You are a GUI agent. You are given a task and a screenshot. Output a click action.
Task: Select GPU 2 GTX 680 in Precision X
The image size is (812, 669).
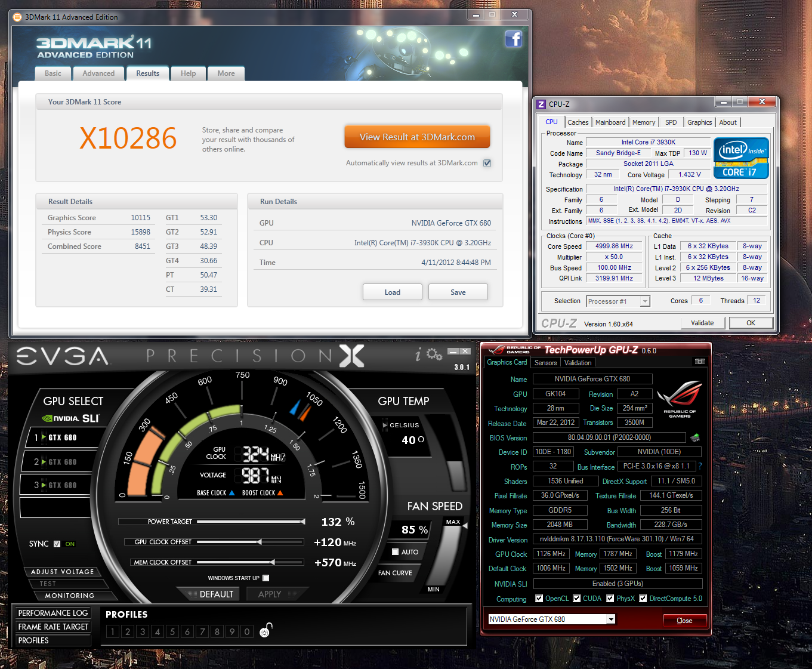point(60,461)
